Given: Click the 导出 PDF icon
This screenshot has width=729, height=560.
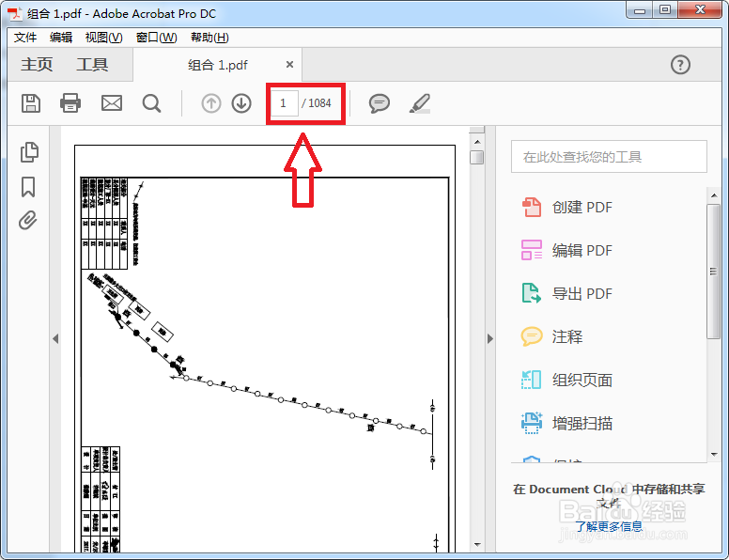Looking at the screenshot, I should pyautogui.click(x=532, y=293).
